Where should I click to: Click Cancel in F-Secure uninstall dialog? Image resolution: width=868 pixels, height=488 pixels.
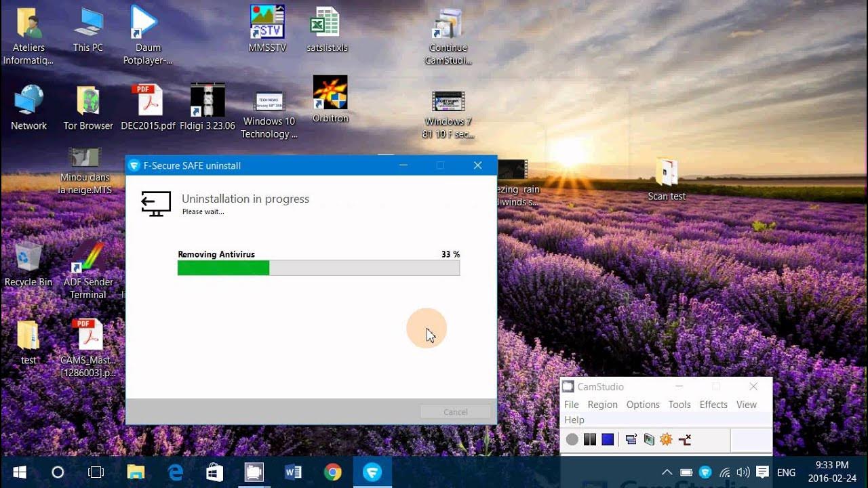[456, 412]
